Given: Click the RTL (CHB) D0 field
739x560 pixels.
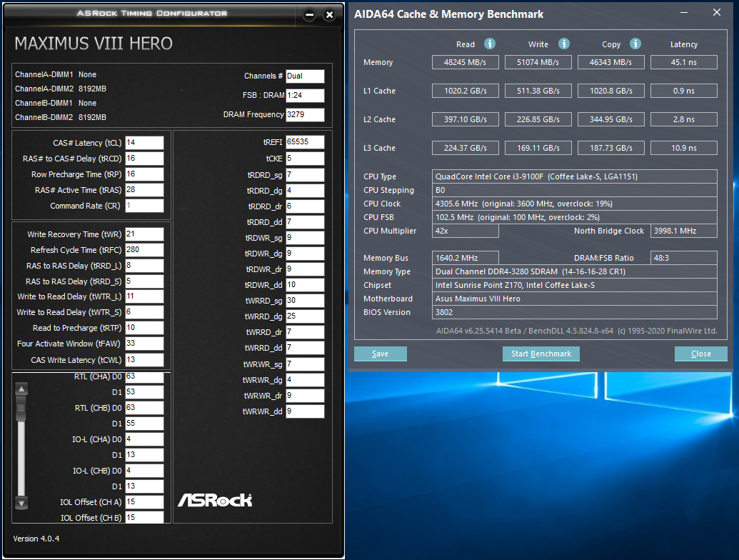Looking at the screenshot, I should click(144, 408).
